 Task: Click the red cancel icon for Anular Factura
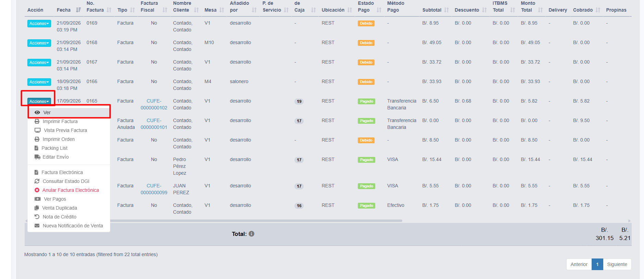click(x=37, y=190)
